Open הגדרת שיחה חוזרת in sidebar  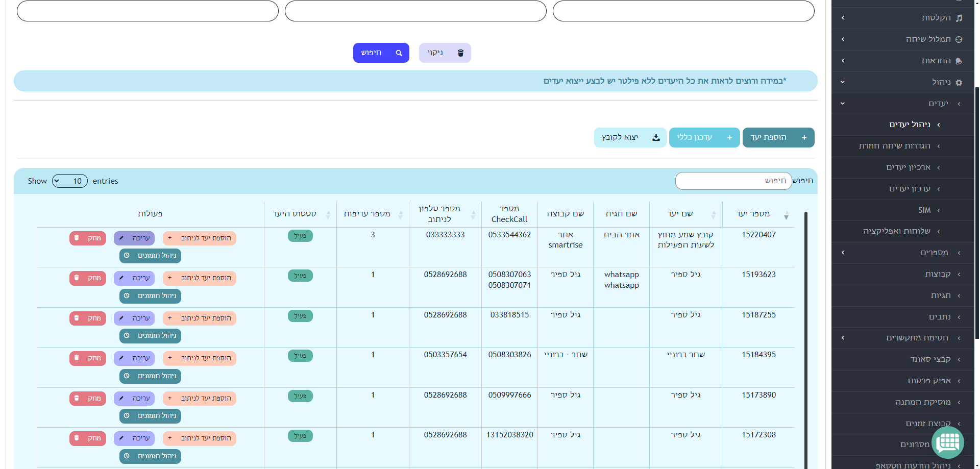[x=902, y=146]
